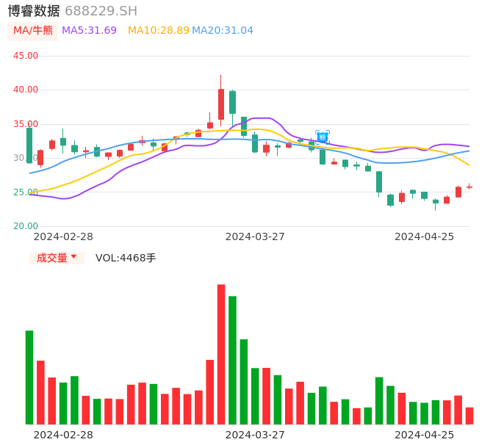Click the 2024-03-27 date label under the price chart
Screen dimensions: 504x445
coord(254,236)
